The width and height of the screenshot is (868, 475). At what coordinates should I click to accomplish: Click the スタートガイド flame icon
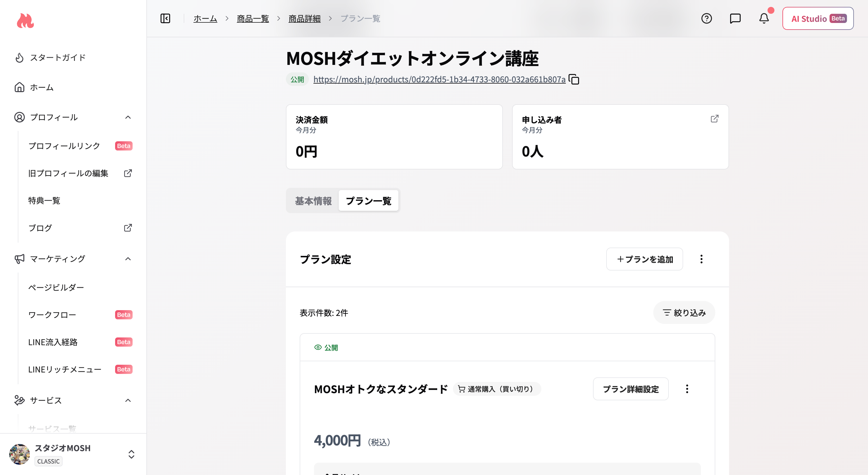pos(20,58)
